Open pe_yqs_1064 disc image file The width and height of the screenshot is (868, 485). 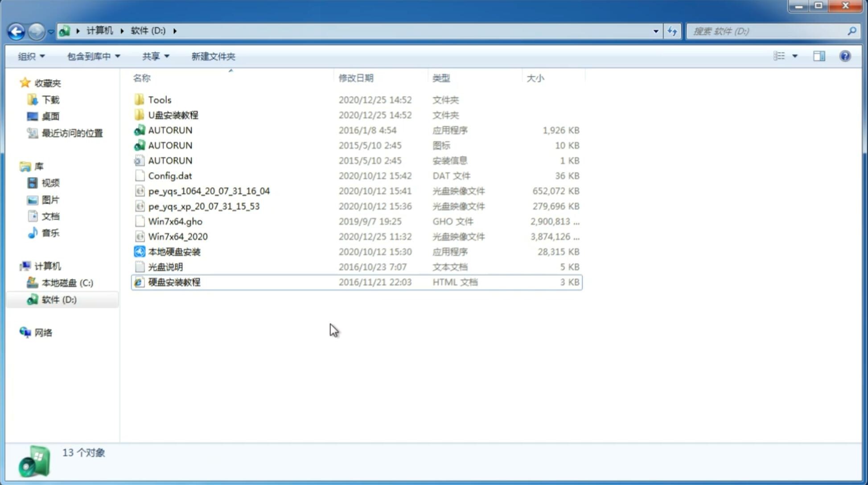pos(209,191)
